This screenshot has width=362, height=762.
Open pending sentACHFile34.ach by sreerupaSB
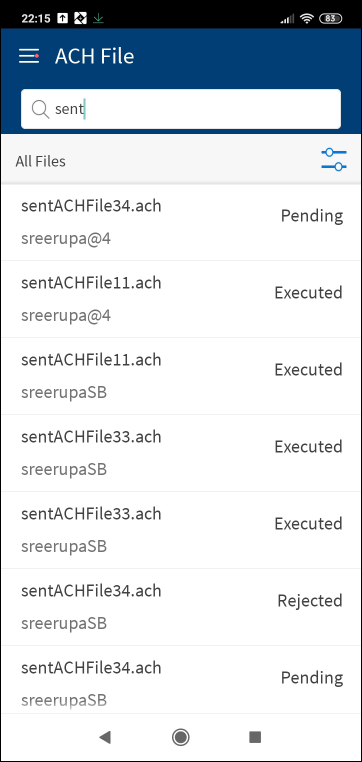tap(181, 679)
